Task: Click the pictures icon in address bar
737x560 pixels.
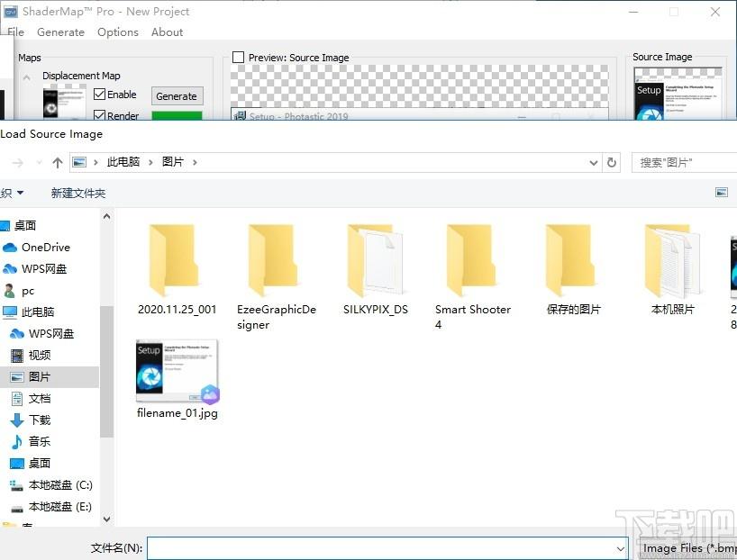Action: coord(79,162)
